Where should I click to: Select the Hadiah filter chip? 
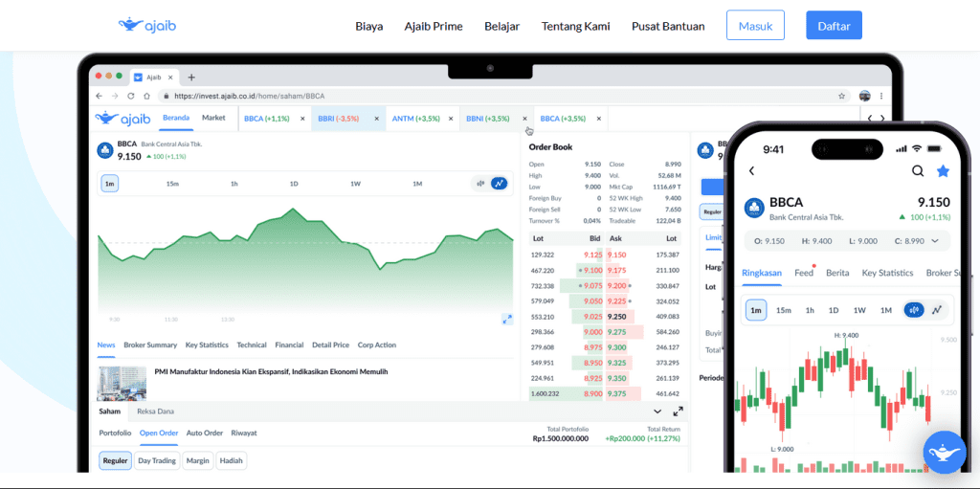click(232, 461)
